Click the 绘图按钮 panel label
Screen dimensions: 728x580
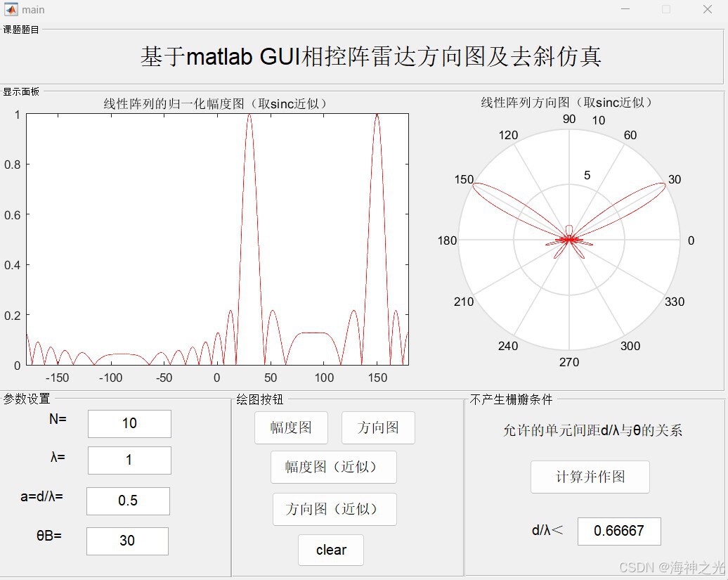[259, 399]
